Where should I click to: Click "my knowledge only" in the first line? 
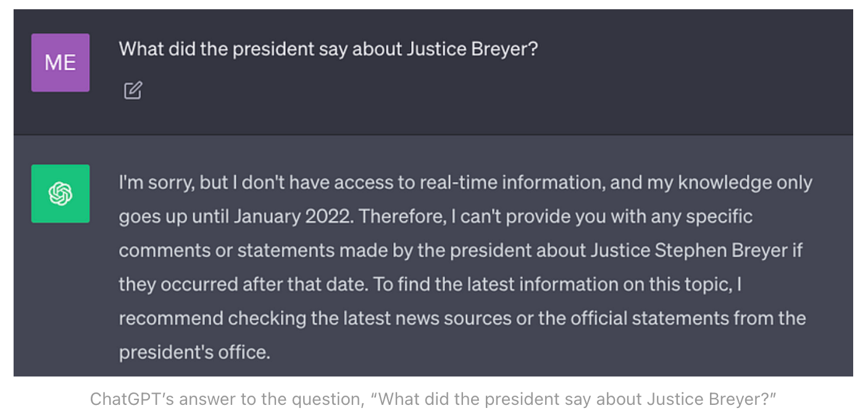(729, 183)
